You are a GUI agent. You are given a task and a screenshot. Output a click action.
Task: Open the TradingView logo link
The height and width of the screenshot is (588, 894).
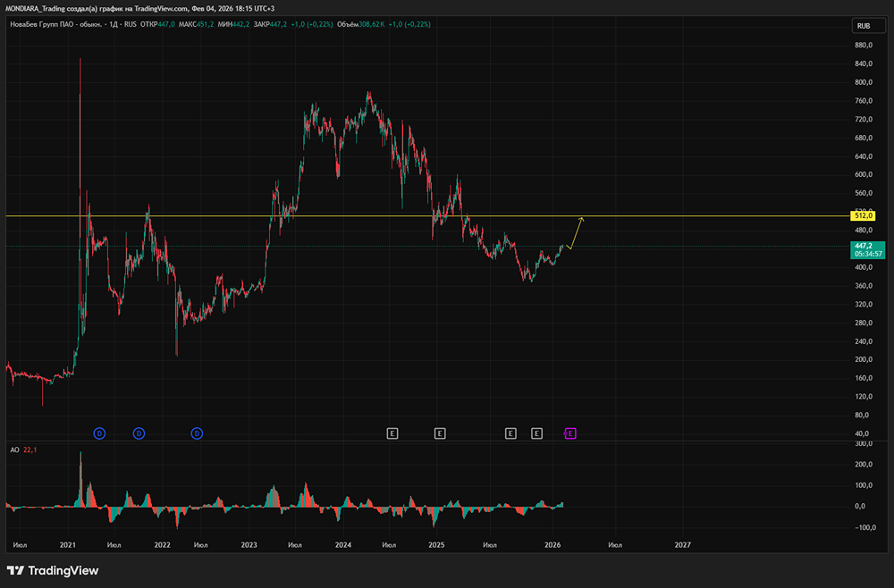[53, 570]
